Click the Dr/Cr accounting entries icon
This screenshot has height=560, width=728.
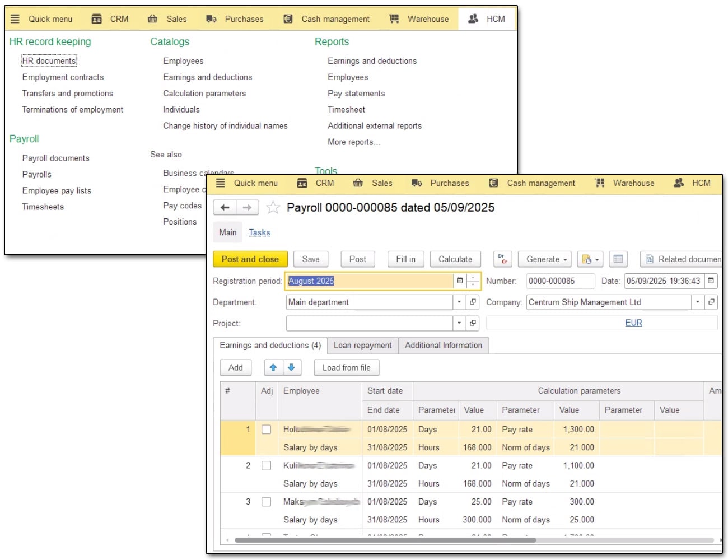(x=502, y=259)
